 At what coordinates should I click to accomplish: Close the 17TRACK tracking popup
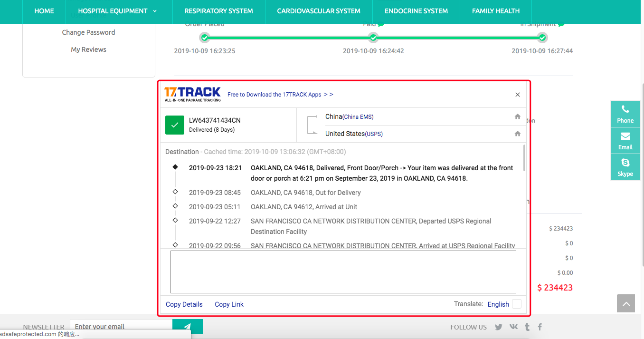[518, 95]
